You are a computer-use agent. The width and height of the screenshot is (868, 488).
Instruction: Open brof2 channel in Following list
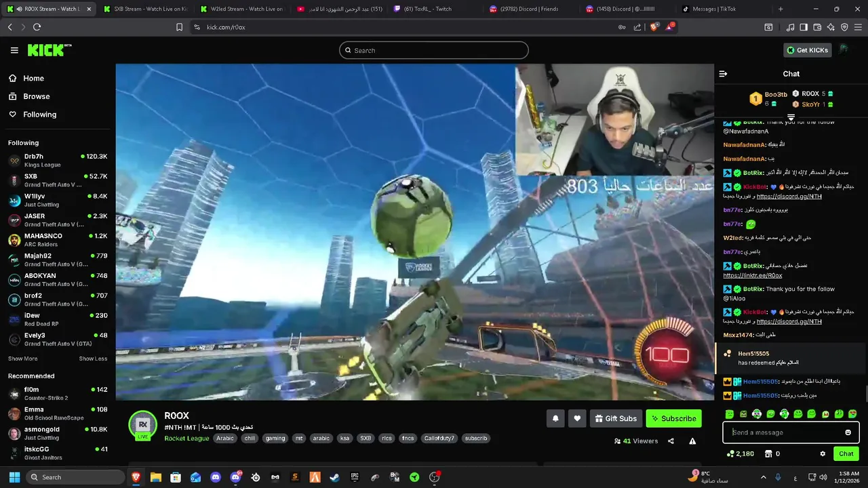tap(58, 300)
